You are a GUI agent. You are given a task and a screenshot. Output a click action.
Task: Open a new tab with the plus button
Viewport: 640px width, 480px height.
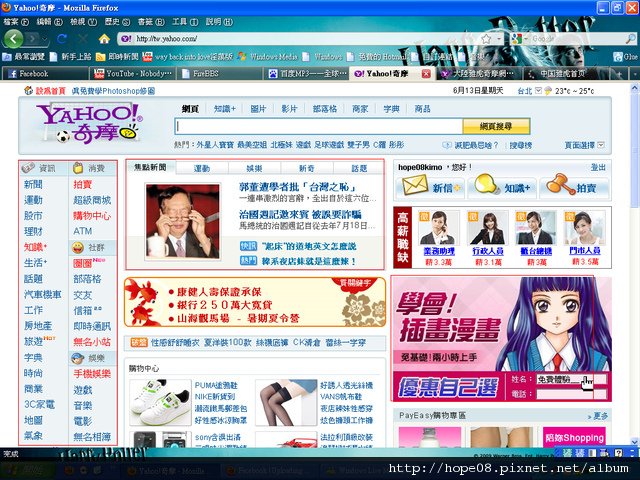619,74
